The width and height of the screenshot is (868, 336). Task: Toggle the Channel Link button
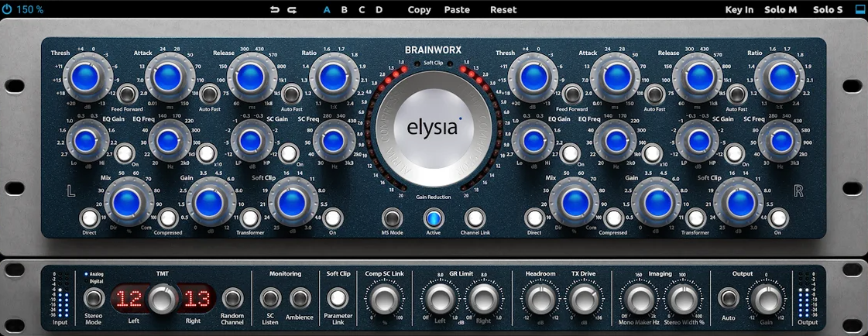[475, 218]
